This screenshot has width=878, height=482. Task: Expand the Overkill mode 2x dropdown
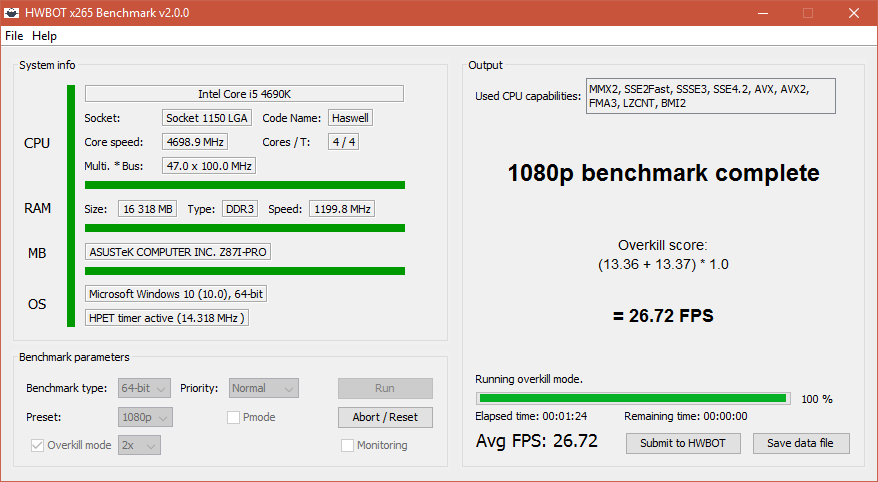[x=139, y=445]
